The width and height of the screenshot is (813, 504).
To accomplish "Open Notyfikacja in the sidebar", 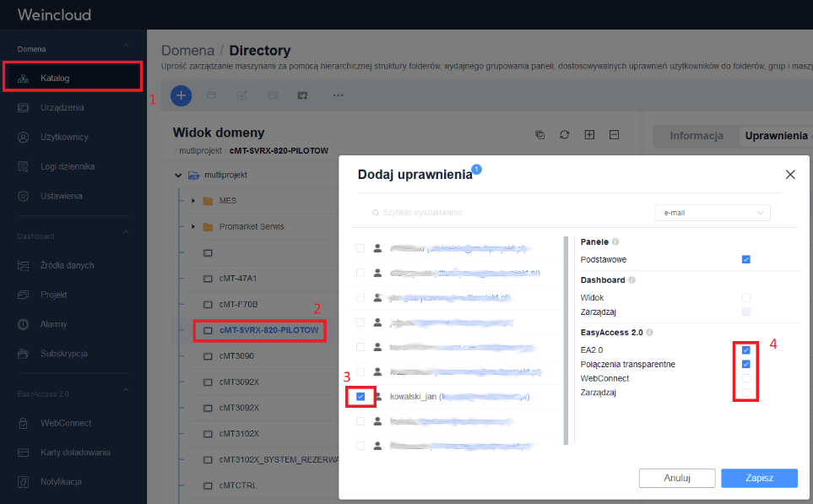I will tap(61, 482).
